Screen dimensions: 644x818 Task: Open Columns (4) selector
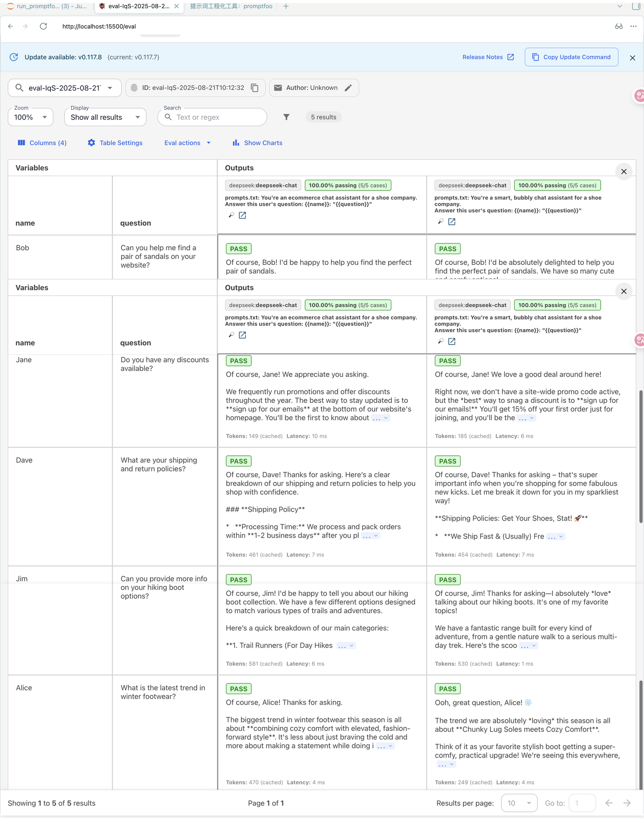point(42,143)
